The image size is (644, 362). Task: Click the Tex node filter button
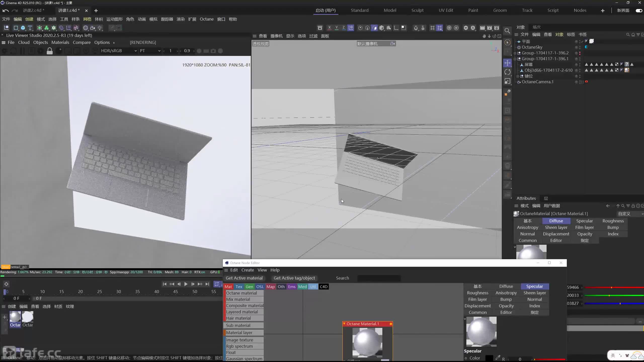(x=239, y=287)
